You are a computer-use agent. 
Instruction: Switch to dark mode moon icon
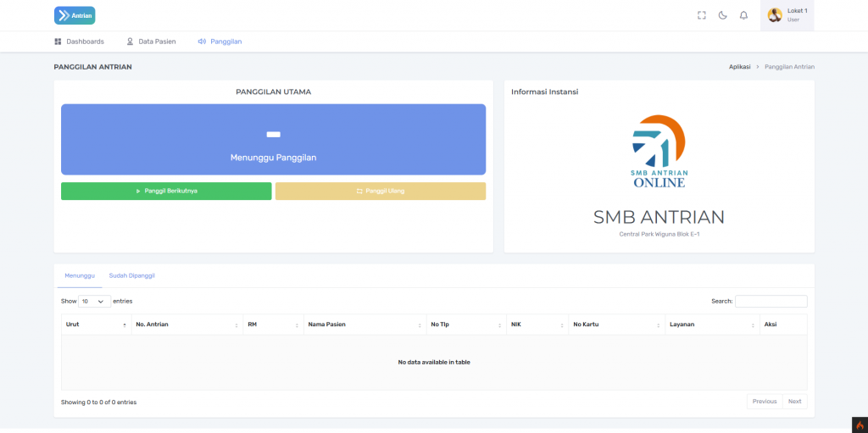point(722,15)
